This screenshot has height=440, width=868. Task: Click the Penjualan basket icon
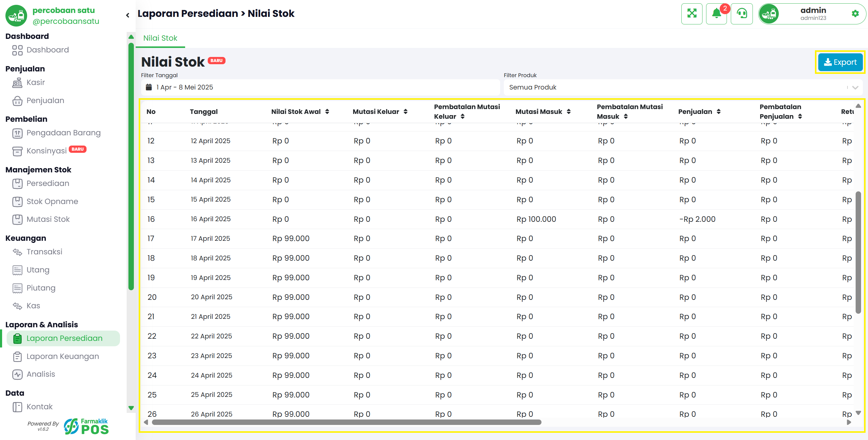[17, 101]
